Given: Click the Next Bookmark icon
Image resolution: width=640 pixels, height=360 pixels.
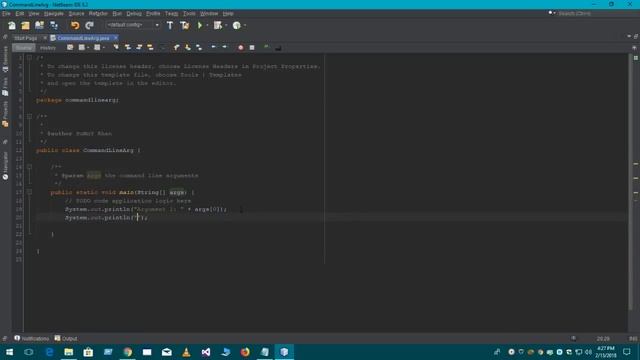Looking at the screenshot, I should point(188,48).
